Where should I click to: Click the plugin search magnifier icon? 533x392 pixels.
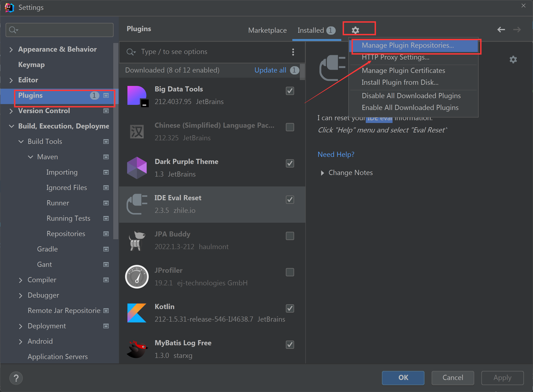tap(131, 52)
